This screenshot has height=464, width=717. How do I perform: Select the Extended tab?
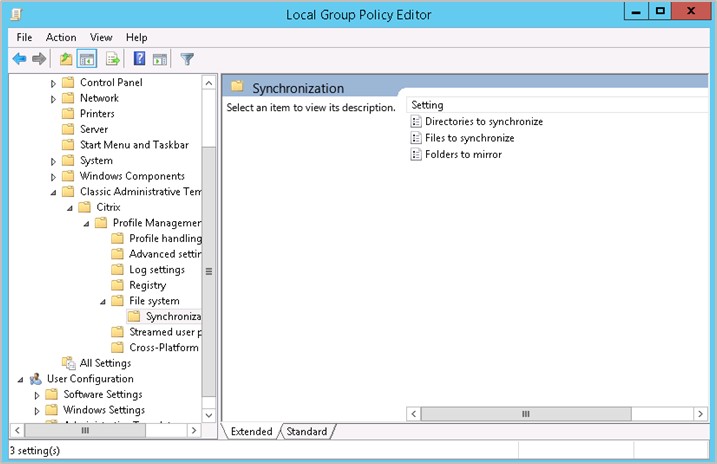[251, 432]
